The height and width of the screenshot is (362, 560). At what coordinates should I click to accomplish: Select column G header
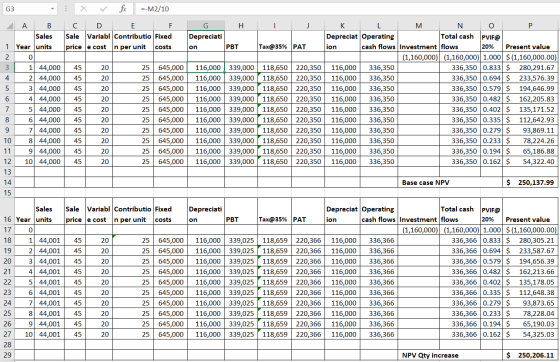[206, 26]
